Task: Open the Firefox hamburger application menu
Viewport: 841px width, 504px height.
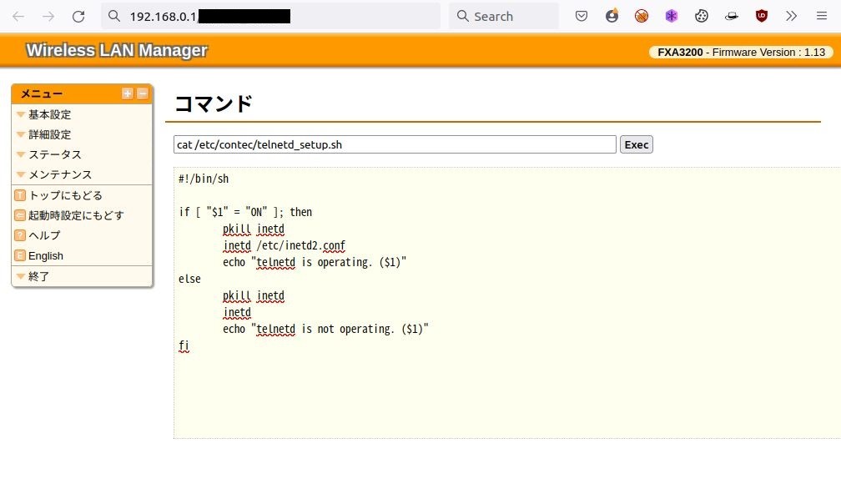Action: [x=821, y=16]
